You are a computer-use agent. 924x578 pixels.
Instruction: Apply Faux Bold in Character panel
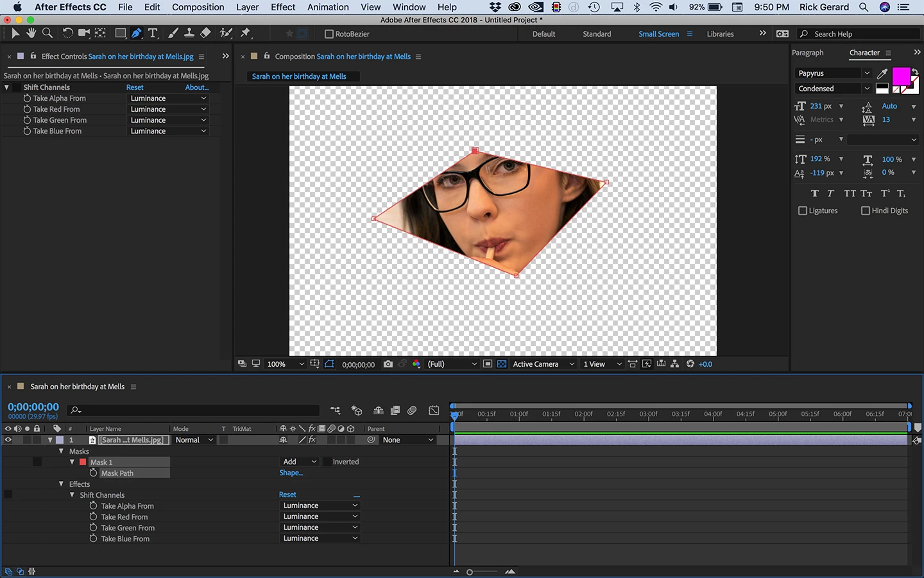815,193
